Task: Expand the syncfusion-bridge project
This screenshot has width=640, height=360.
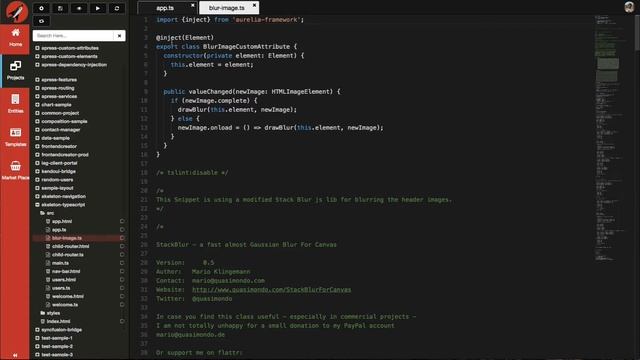Action: click(37, 330)
